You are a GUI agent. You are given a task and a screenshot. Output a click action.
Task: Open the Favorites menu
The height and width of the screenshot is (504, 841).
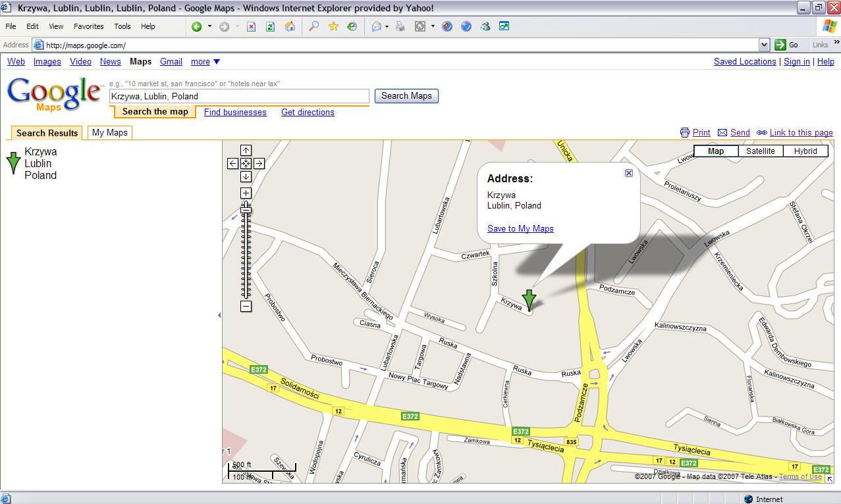pyautogui.click(x=88, y=26)
